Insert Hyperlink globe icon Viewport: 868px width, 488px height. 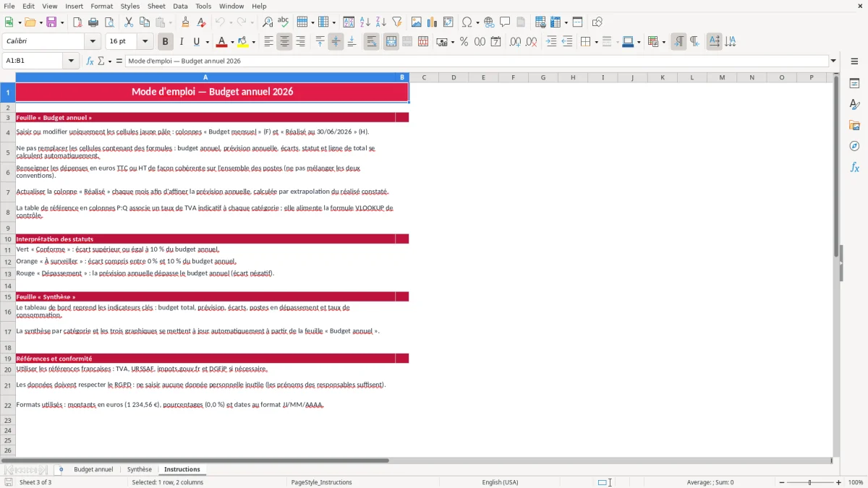[x=489, y=22]
